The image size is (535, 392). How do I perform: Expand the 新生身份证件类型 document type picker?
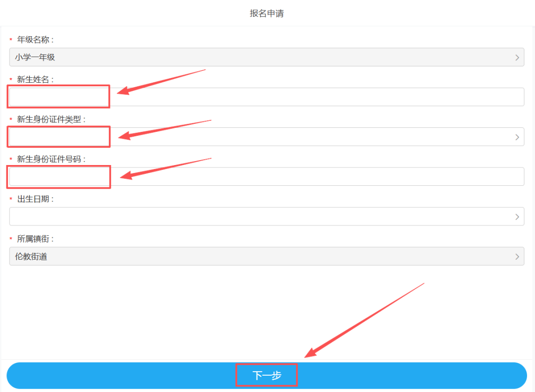(x=267, y=137)
